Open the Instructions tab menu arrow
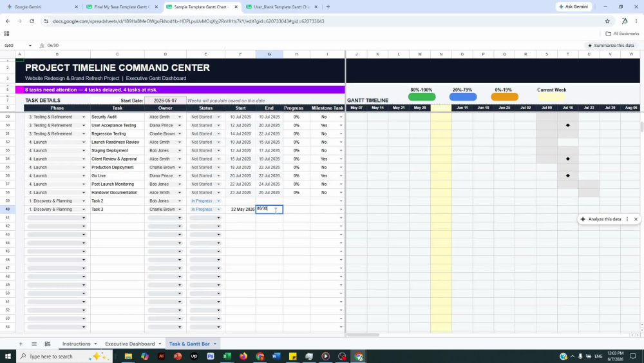This screenshot has height=363, width=644. (x=95, y=344)
